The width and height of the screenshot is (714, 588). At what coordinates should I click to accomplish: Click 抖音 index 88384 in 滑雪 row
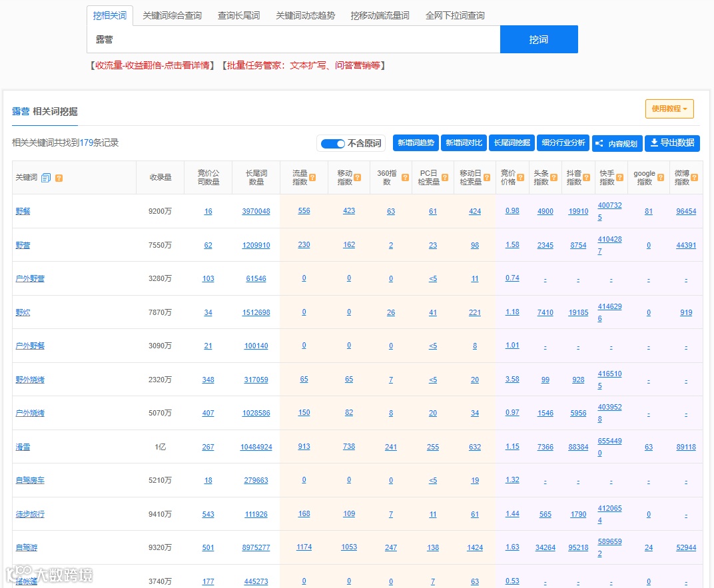(578, 447)
